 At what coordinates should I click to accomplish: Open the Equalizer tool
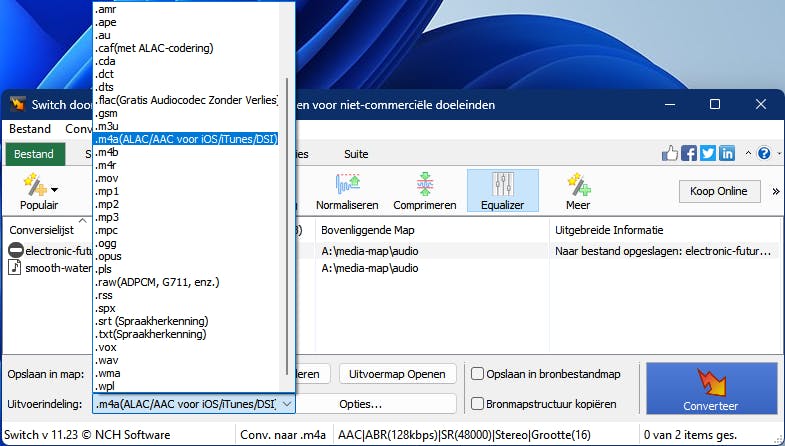(503, 191)
